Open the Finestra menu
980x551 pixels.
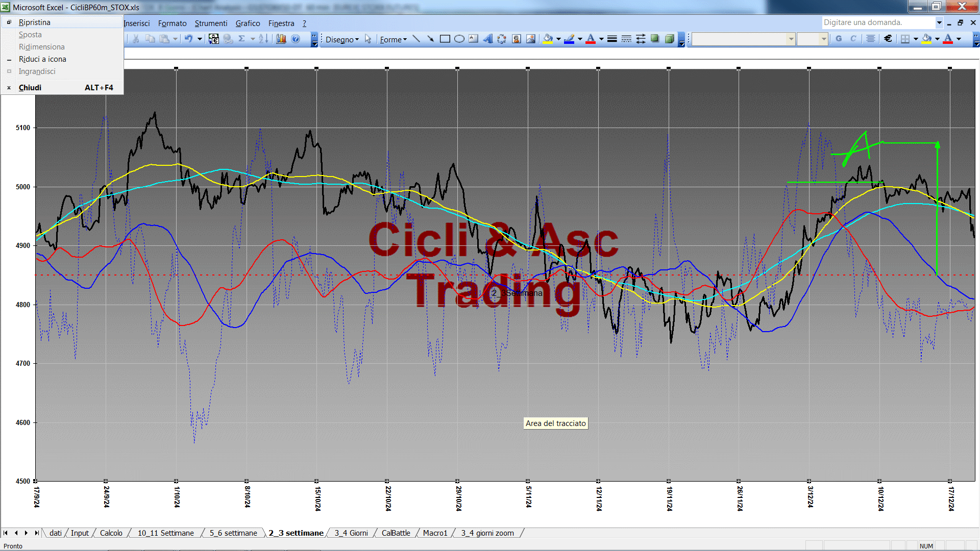pos(281,23)
